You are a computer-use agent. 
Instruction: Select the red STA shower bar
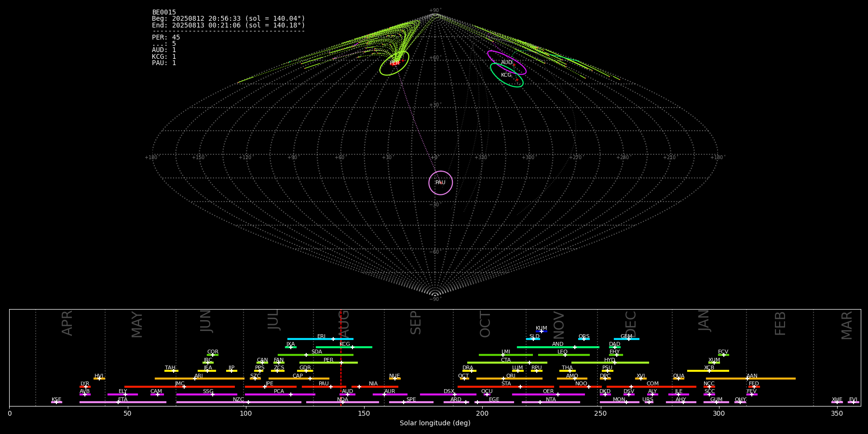click(506, 387)
